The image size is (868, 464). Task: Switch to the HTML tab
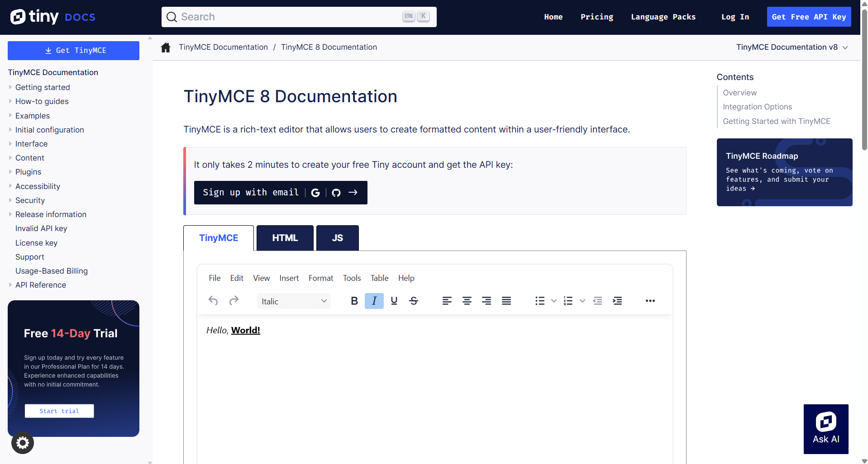click(285, 238)
